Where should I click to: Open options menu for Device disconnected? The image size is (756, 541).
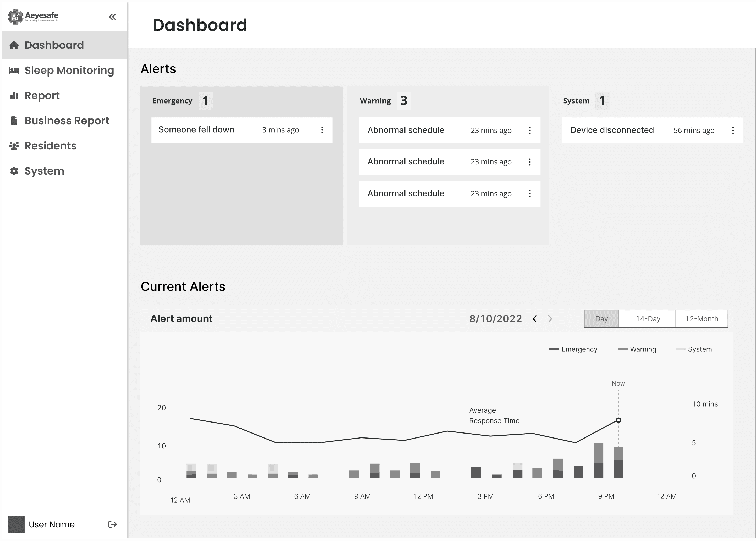(733, 130)
